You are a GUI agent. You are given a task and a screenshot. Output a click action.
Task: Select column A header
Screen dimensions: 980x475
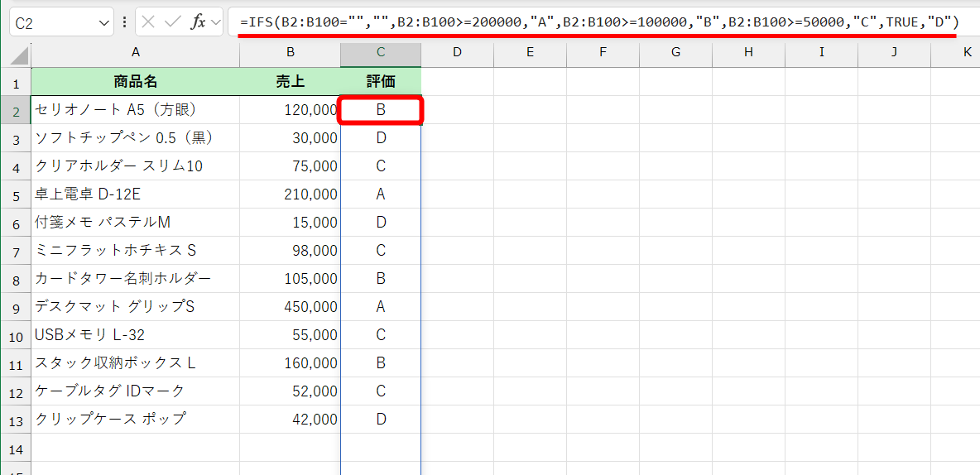point(135,53)
